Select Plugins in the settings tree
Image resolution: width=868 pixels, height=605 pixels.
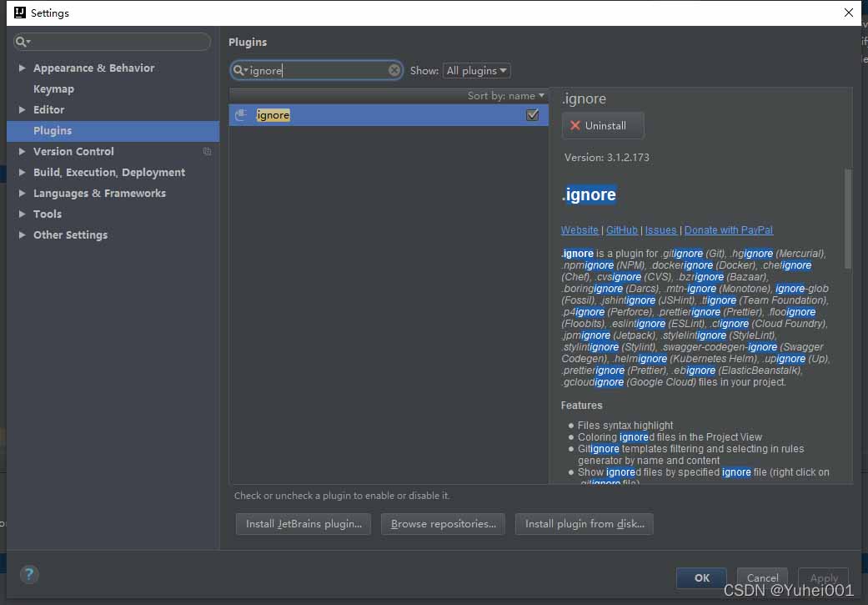pos(113,131)
